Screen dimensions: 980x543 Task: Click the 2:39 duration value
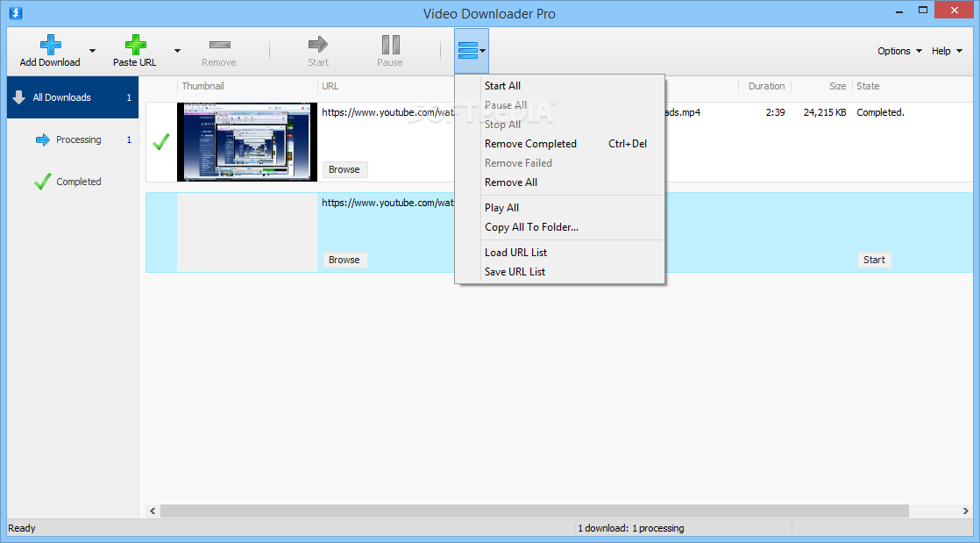point(775,112)
